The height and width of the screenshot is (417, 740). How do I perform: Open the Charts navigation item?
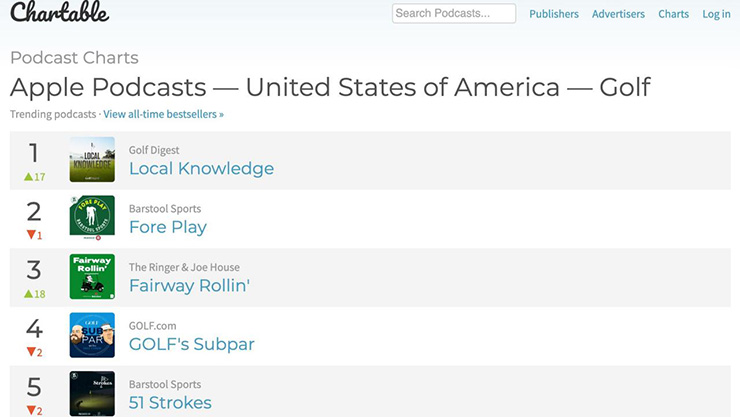pyautogui.click(x=673, y=14)
